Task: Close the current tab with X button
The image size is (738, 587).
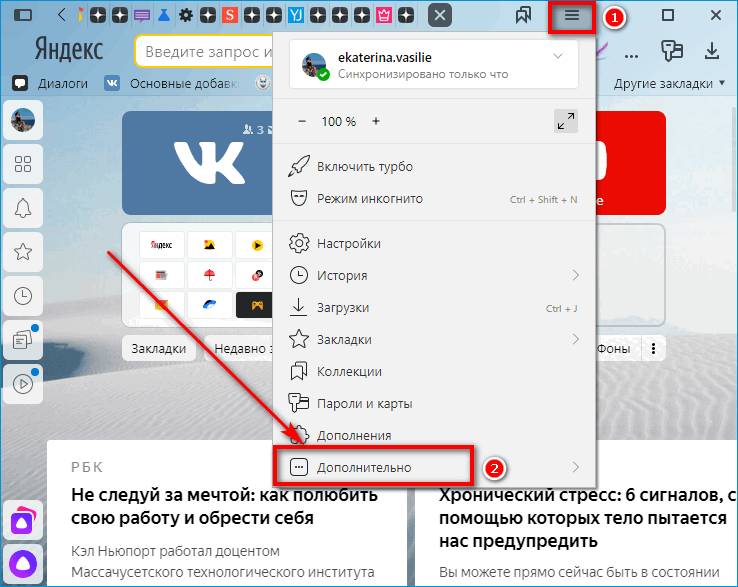Action: [440, 16]
